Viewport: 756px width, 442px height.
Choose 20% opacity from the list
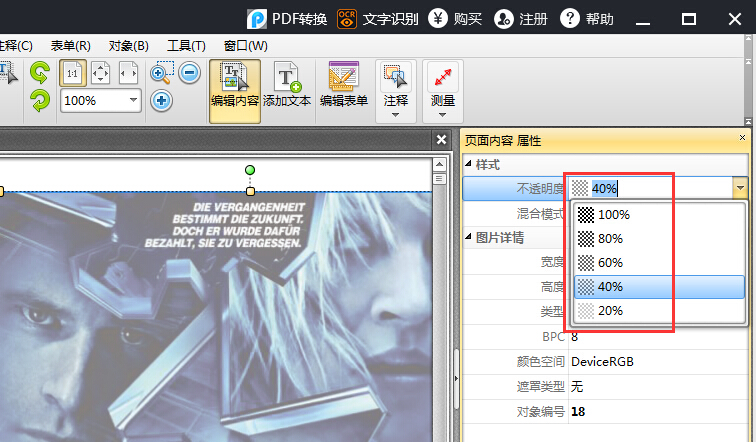(659, 311)
